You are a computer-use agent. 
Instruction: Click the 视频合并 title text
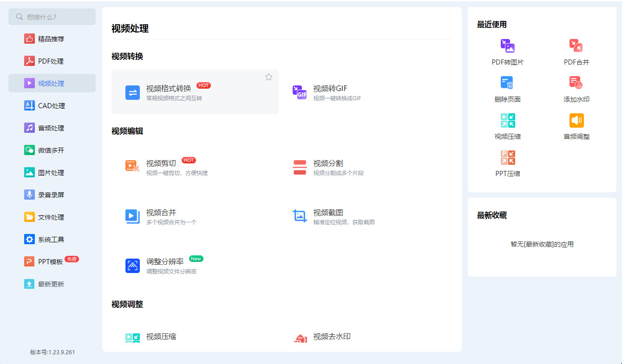coord(161,213)
